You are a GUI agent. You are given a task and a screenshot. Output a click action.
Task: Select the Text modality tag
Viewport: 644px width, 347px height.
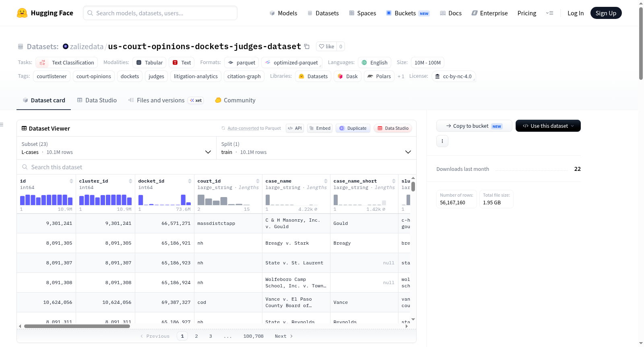(x=182, y=62)
